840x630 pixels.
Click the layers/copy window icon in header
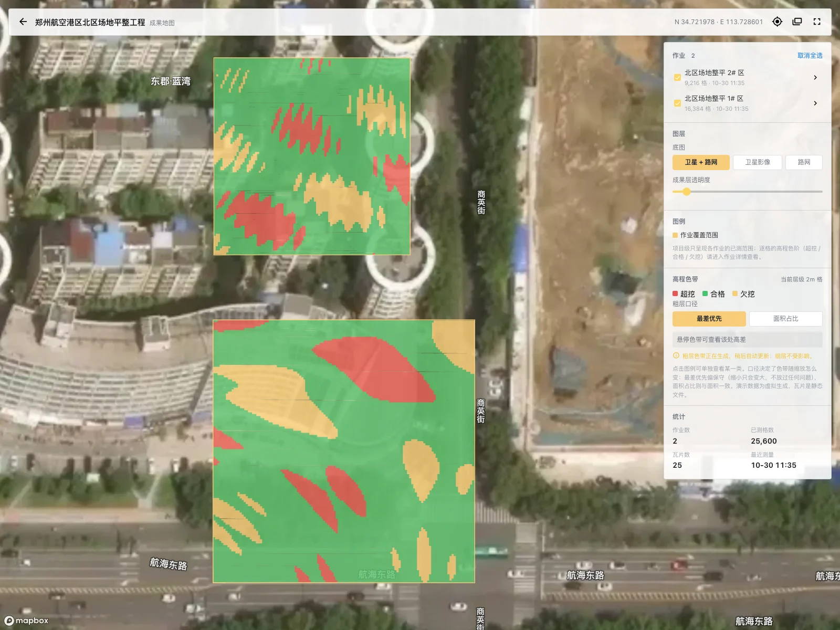pyautogui.click(x=797, y=22)
